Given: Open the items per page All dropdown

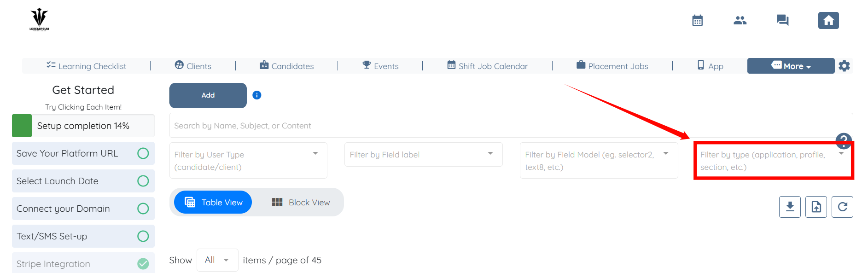Looking at the screenshot, I should [x=217, y=260].
